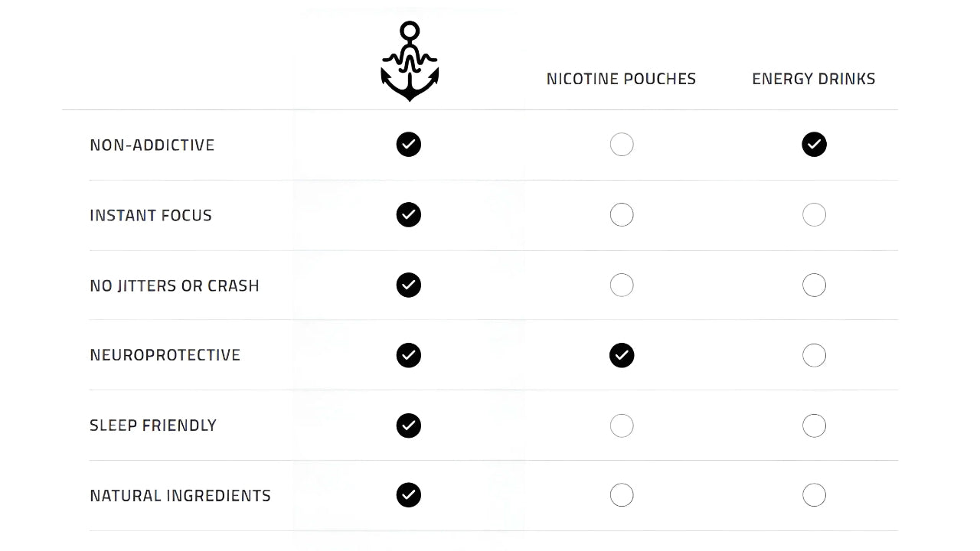Click the Instant Focus checkmark under anchor logo
The image size is (980, 551).
click(x=409, y=215)
